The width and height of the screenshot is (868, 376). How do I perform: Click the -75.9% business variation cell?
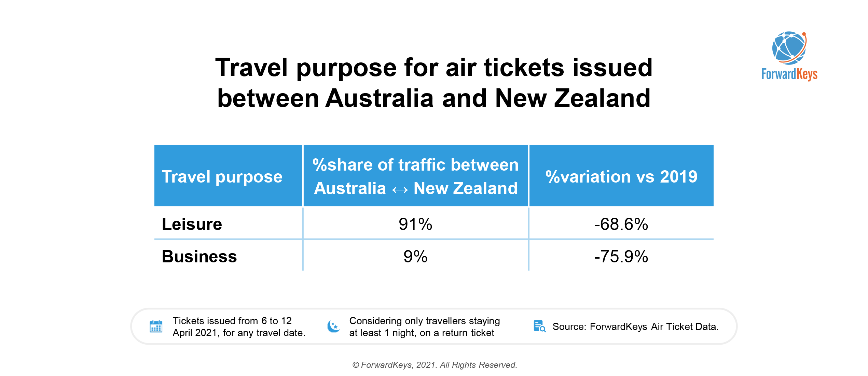[621, 256]
